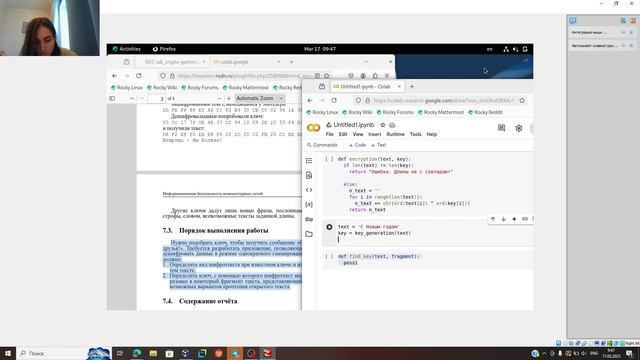640x360 pixels.
Task: Open the Colab variables {x} sidebar icon
Action: (x=309, y=204)
